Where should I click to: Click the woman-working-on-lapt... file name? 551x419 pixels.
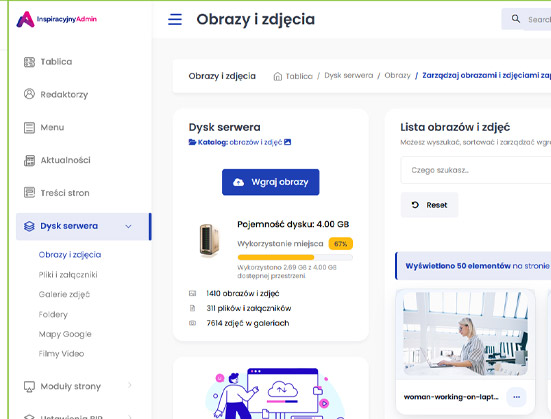pyautogui.click(x=451, y=397)
